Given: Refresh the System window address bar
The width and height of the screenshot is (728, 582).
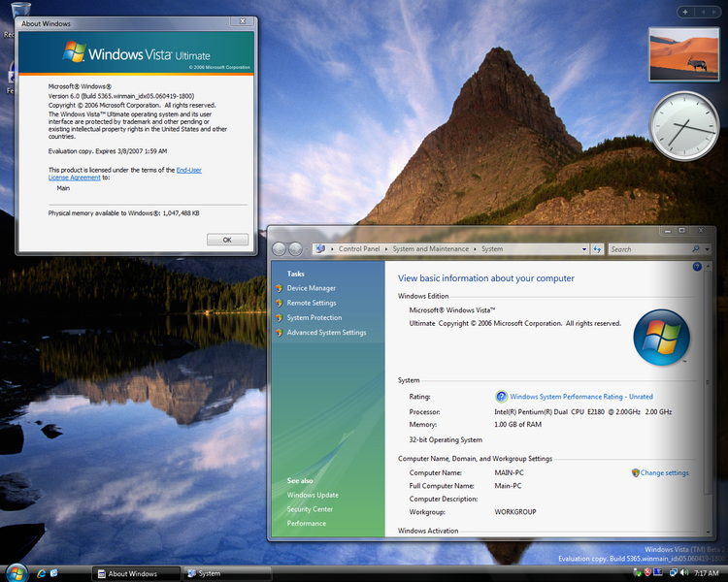Looking at the screenshot, I should 597,249.
